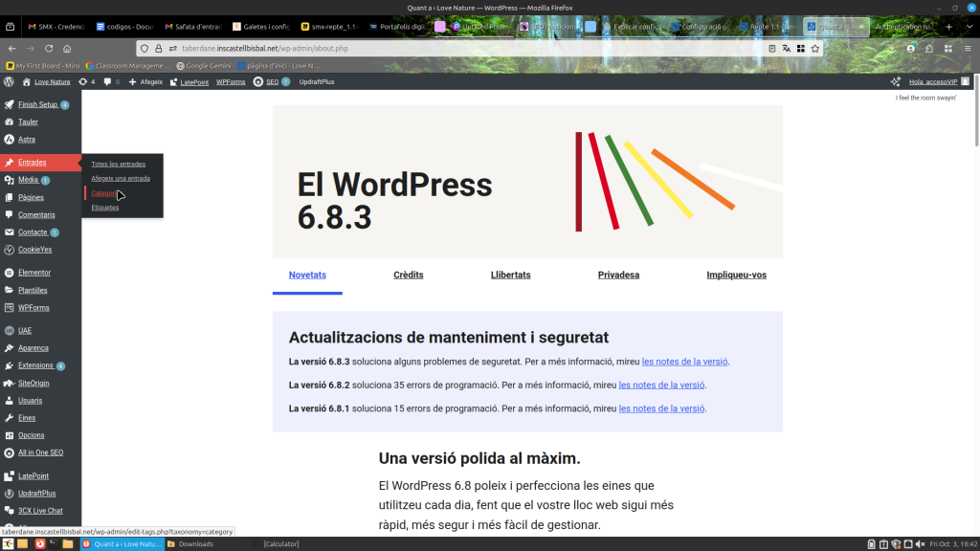
Task: Open the UpdraftPlus sidebar menu
Action: pyautogui.click(x=36, y=494)
